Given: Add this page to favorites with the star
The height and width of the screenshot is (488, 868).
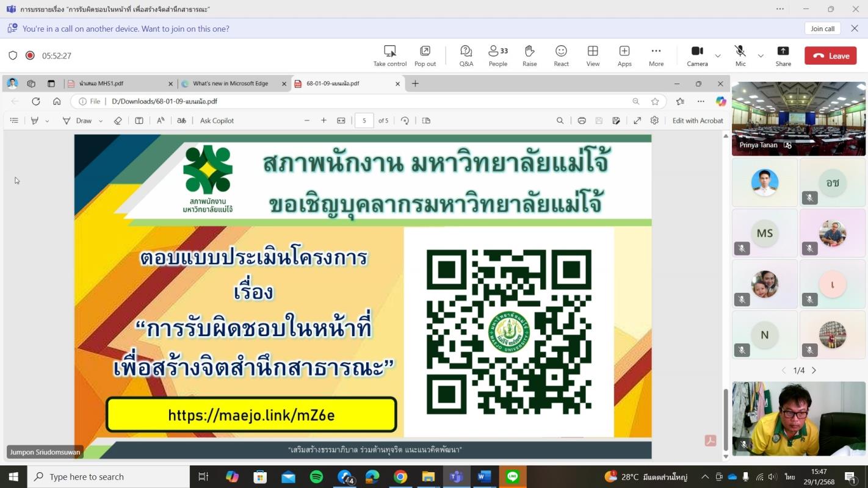Looking at the screenshot, I should coord(655,101).
